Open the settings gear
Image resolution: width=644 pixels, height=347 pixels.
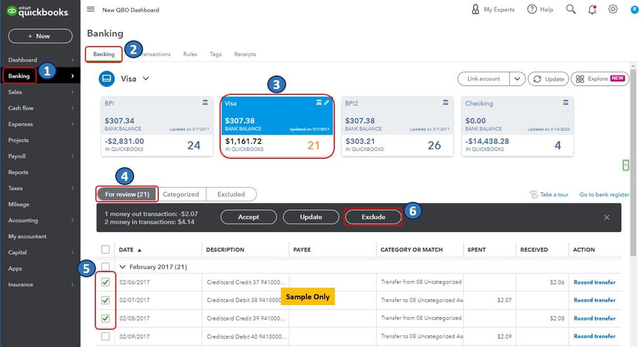click(x=613, y=9)
